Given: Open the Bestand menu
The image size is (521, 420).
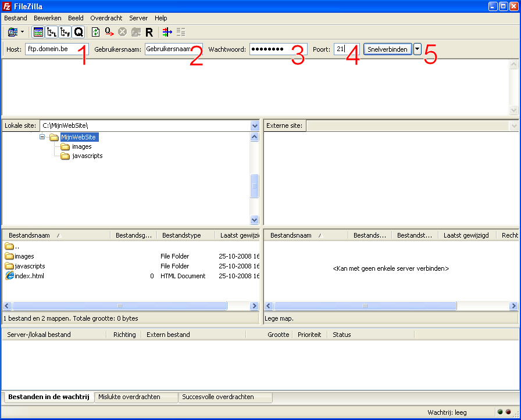Looking at the screenshot, I should click(x=16, y=18).
